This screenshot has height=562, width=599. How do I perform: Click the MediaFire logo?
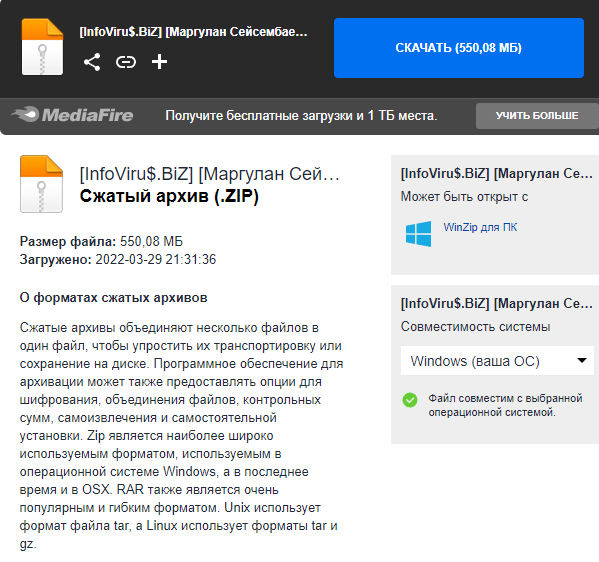(x=72, y=115)
